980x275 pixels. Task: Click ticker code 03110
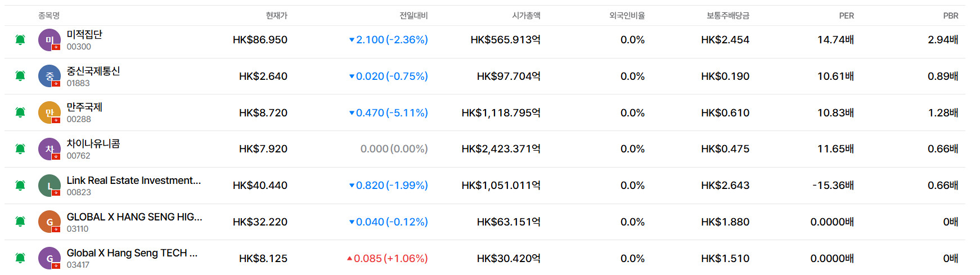point(78,229)
